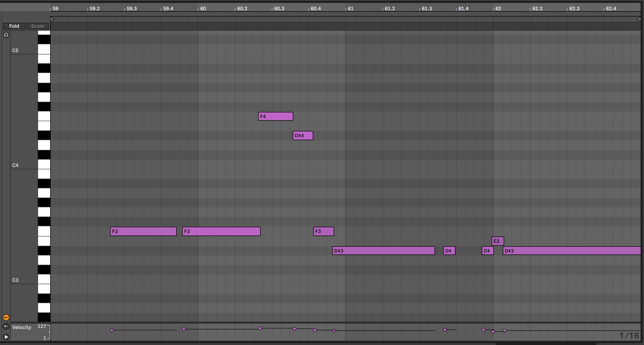Click the C5 octave label

[x=15, y=50]
